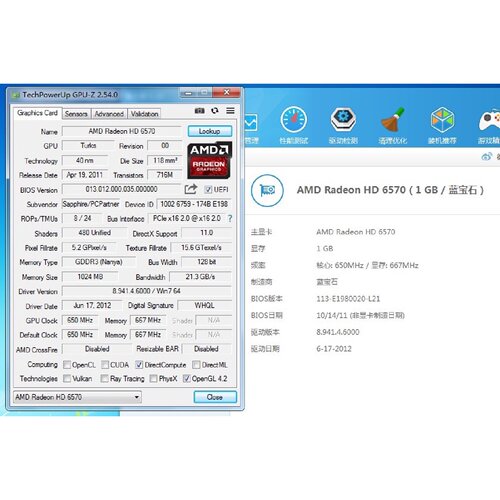Toggle the DirectML checkbox
This screenshot has width=500, height=500.
196,365
